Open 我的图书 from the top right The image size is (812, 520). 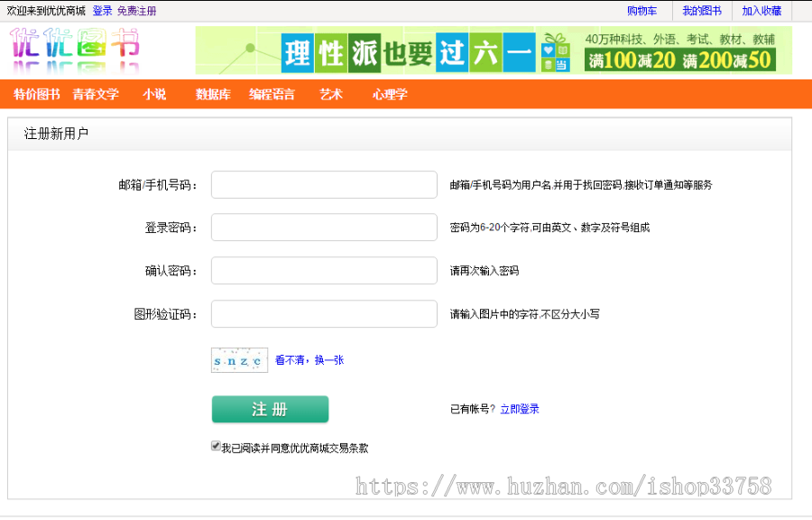click(x=703, y=10)
